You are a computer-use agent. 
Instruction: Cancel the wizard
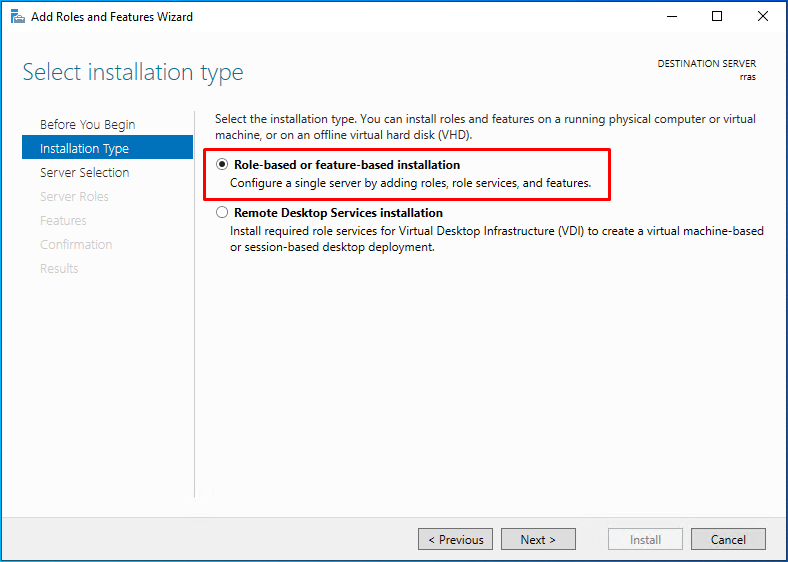pyautogui.click(x=728, y=539)
